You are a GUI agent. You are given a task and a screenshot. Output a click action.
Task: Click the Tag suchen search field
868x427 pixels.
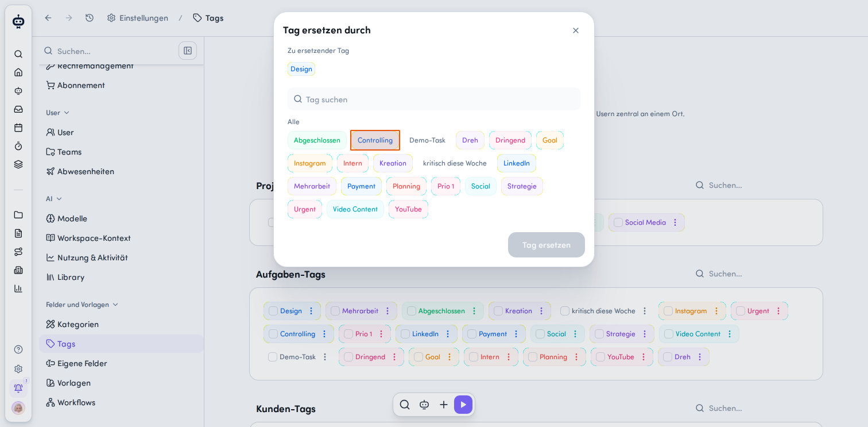tap(434, 99)
